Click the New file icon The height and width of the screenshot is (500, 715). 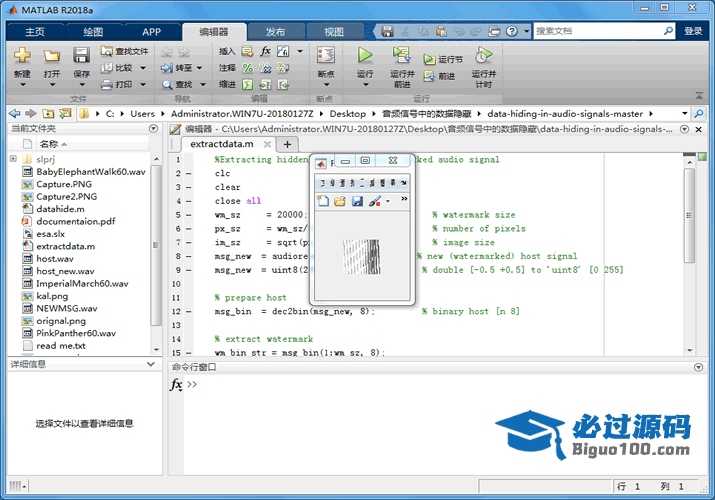(22, 56)
